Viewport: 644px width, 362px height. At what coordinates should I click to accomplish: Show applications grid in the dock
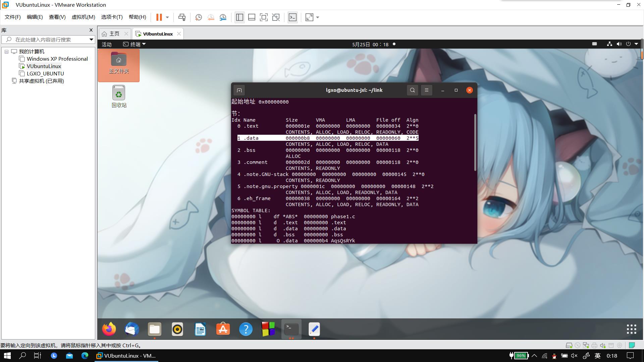click(x=632, y=329)
